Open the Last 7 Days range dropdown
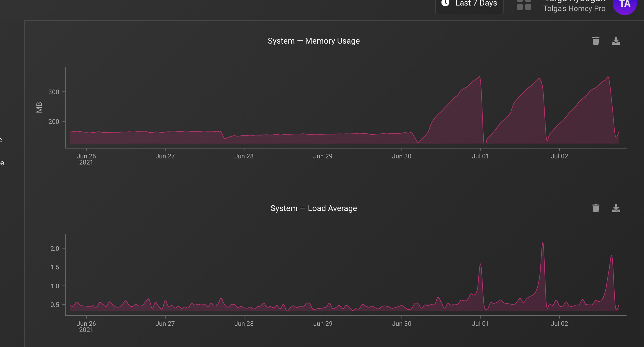644x347 pixels. (x=476, y=3)
